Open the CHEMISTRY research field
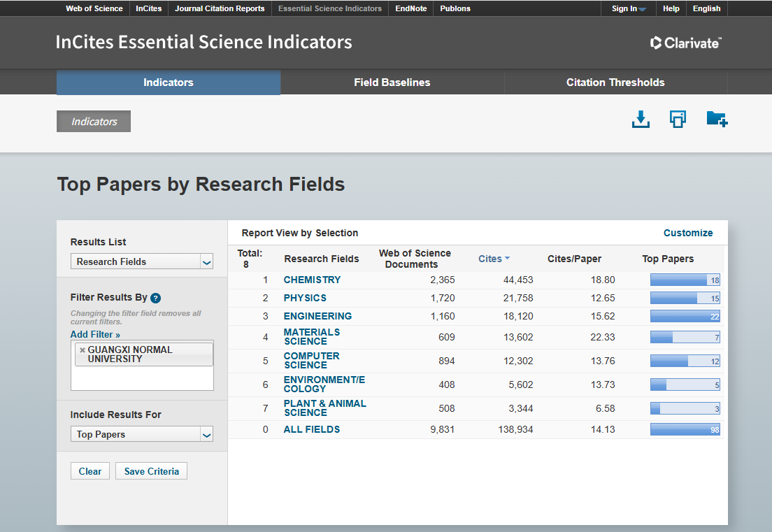The width and height of the screenshot is (772, 532). (x=312, y=280)
